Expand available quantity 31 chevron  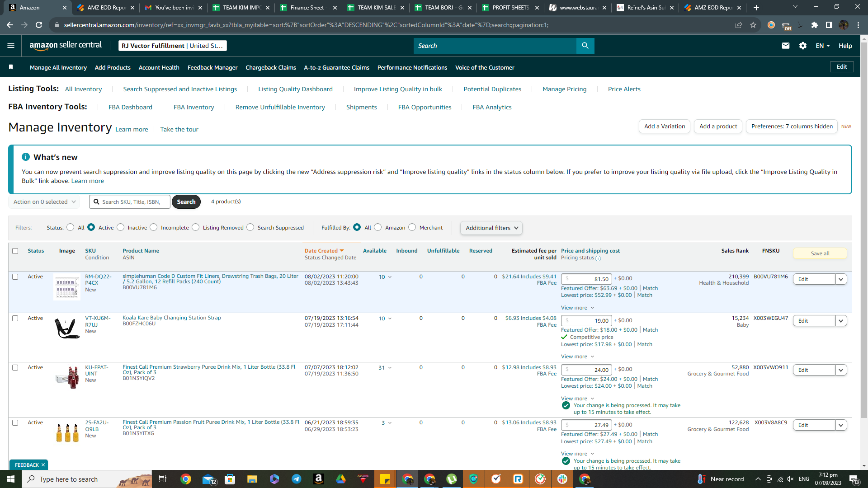[390, 368]
